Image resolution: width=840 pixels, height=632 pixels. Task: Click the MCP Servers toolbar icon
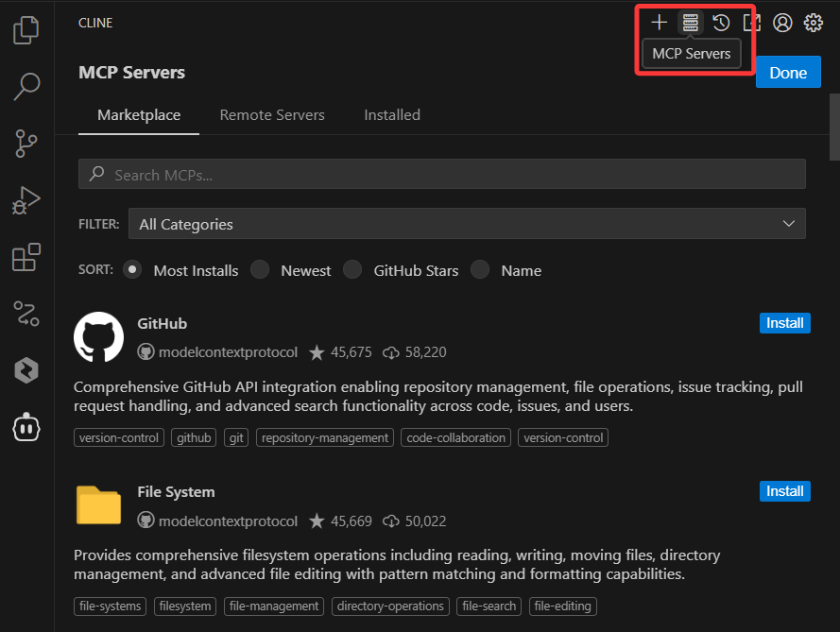pyautogui.click(x=690, y=23)
